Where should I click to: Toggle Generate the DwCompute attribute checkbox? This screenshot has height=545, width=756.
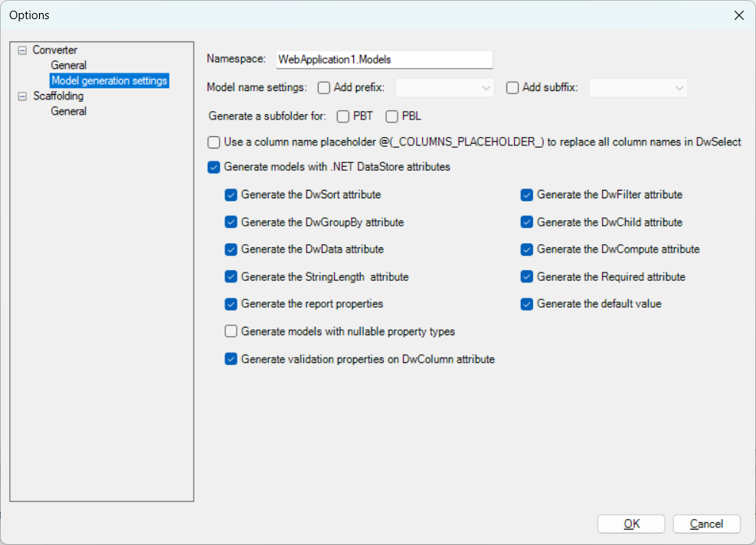[x=526, y=250]
